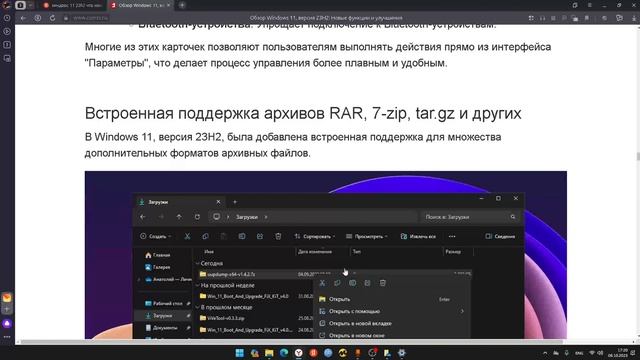Click the play-shaped sidebar icon
Viewport: 640px width, 360px height.
[x=7, y=31]
